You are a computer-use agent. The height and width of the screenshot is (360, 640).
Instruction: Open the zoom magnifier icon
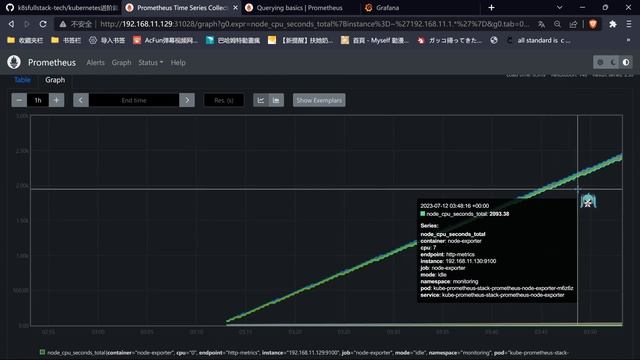pyautogui.click(x=557, y=24)
